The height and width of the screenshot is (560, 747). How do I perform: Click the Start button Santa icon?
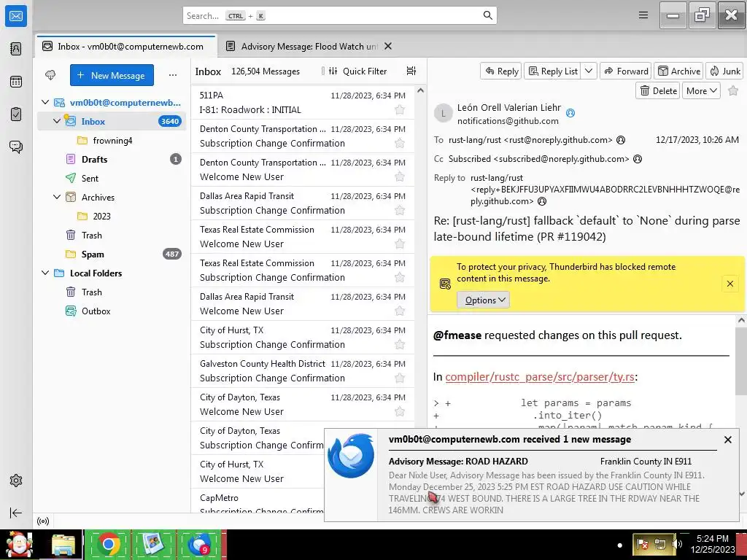point(19,544)
